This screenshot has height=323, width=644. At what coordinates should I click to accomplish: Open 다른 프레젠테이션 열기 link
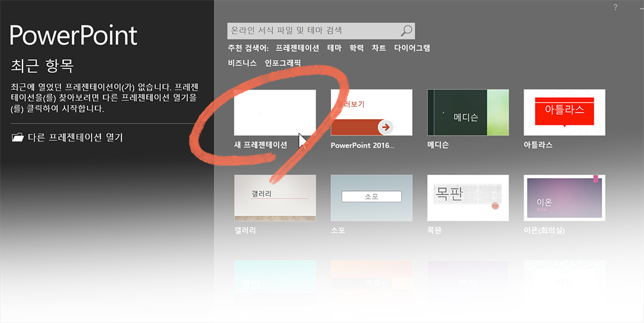click(x=75, y=137)
